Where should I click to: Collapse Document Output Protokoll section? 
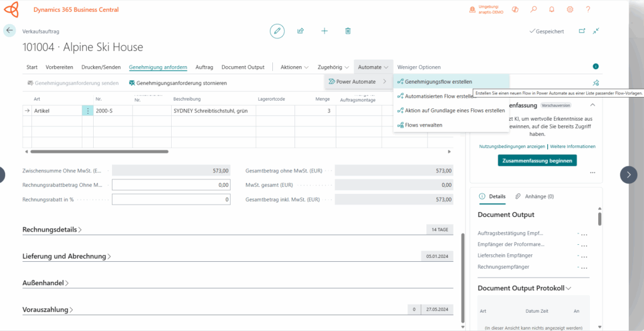click(x=525, y=288)
